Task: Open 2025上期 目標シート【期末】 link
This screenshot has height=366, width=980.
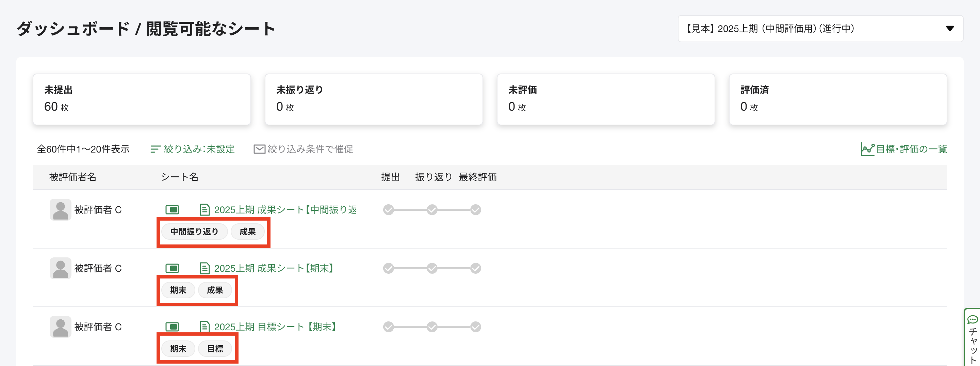Action: coord(275,327)
